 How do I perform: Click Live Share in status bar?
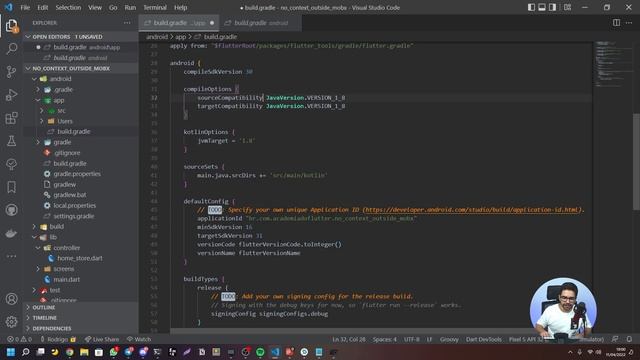(x=102, y=339)
